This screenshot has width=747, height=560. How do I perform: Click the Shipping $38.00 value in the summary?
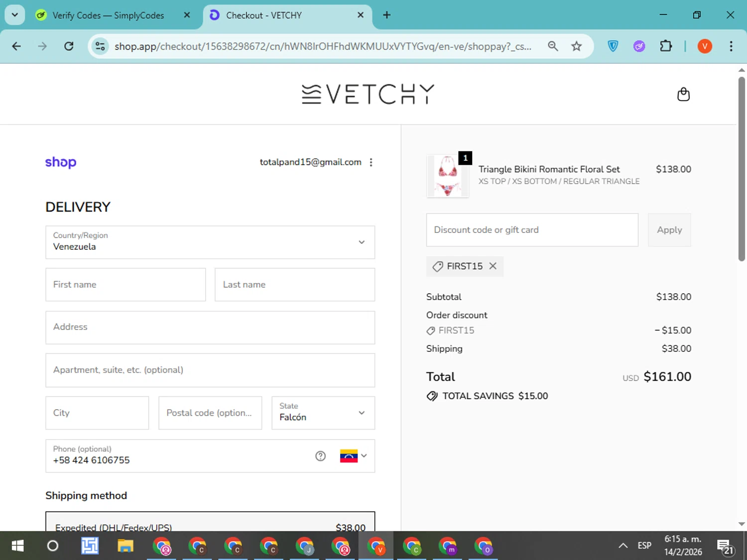(676, 348)
